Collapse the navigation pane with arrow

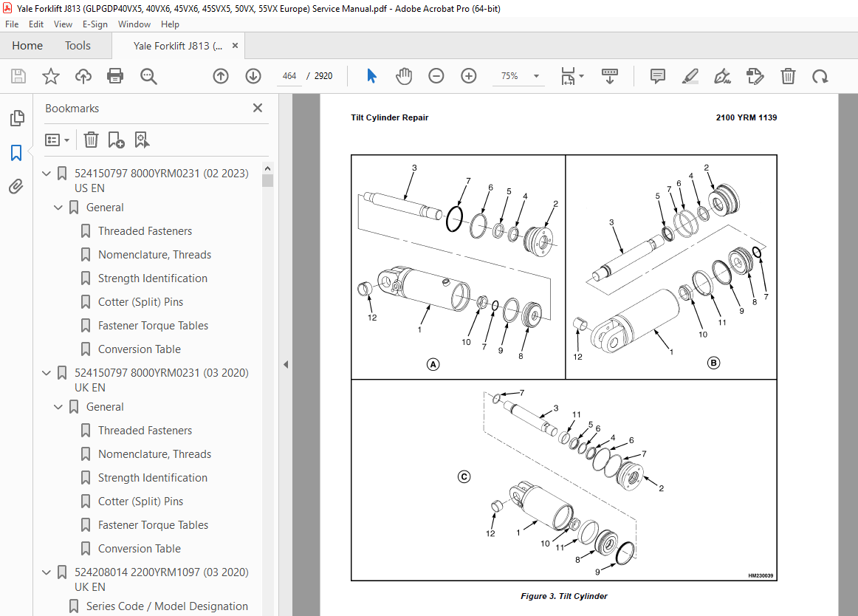pos(286,364)
